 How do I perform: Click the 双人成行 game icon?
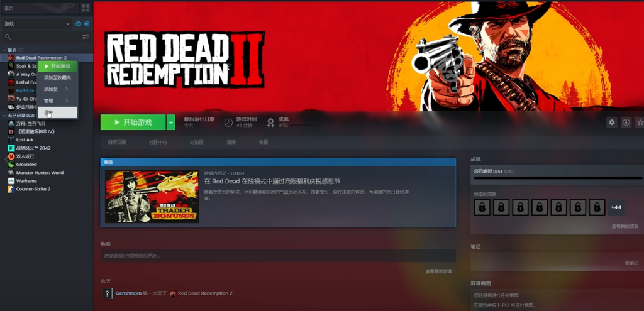coord(11,156)
